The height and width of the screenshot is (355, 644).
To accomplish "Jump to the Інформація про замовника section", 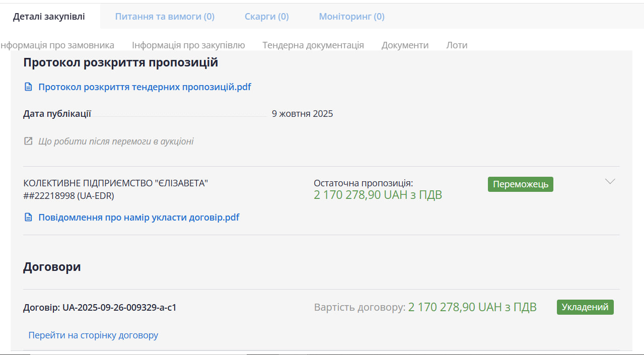I will click(57, 45).
